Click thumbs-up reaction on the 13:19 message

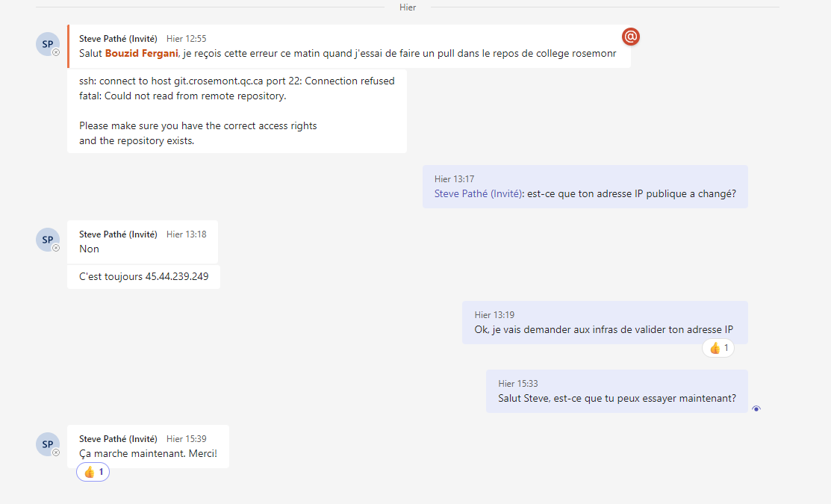coord(718,348)
